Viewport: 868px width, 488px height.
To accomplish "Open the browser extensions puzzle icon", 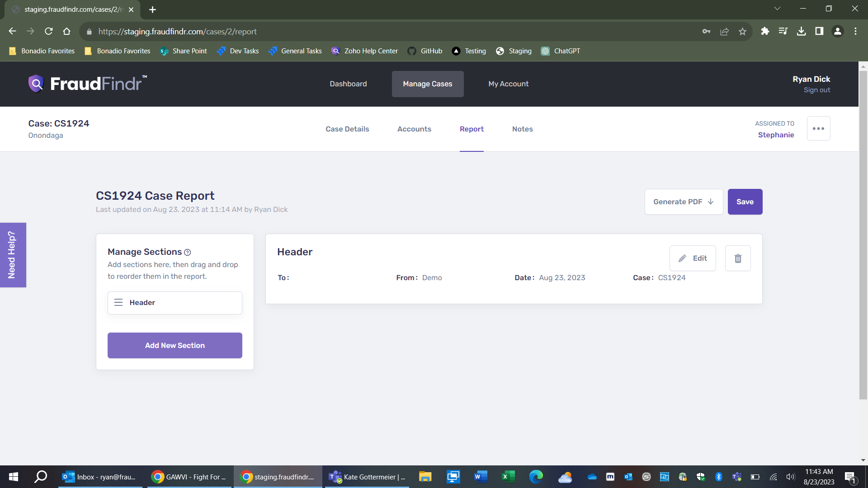I will pos(765,32).
